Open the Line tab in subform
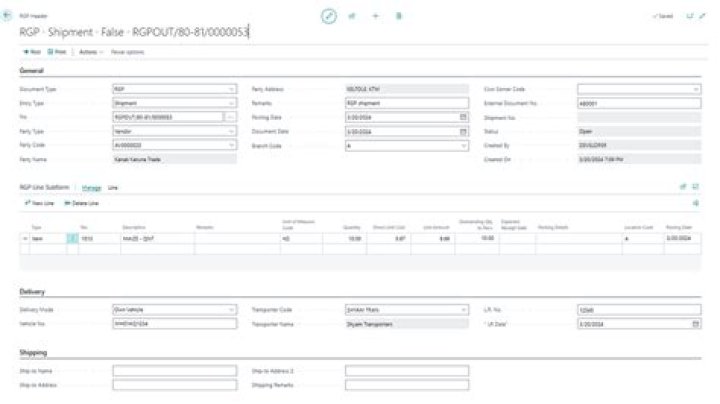Screen dimensions: 720x404 [x=112, y=188]
